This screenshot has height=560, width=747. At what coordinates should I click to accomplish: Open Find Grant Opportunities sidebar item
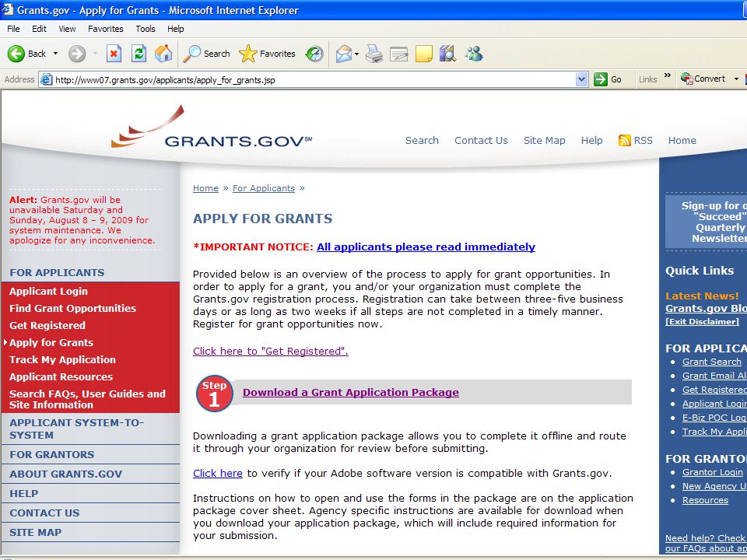72,308
